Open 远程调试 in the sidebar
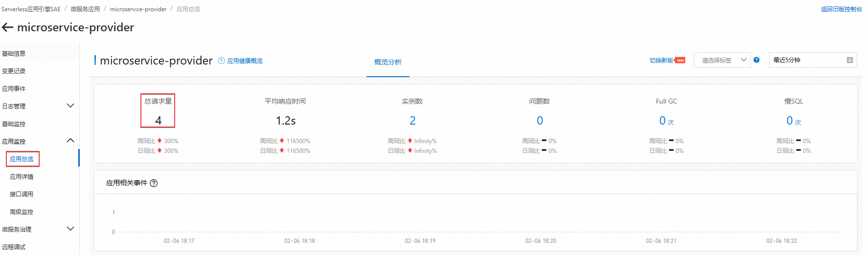The width and height of the screenshot is (868, 255). click(x=14, y=247)
